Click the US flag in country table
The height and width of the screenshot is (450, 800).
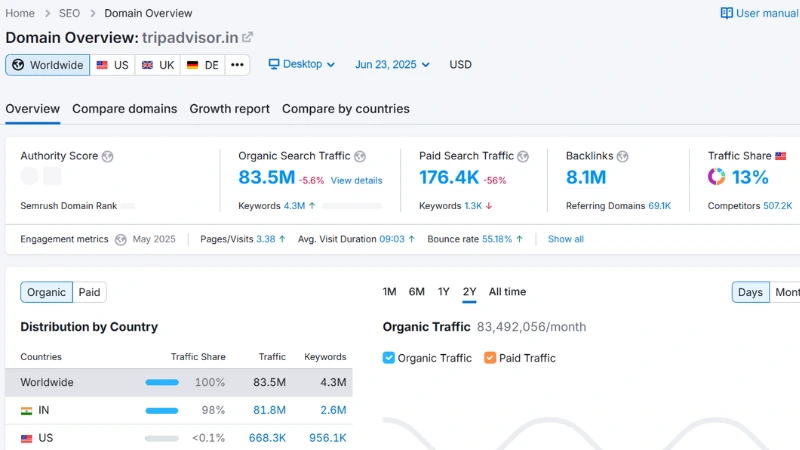(27, 438)
